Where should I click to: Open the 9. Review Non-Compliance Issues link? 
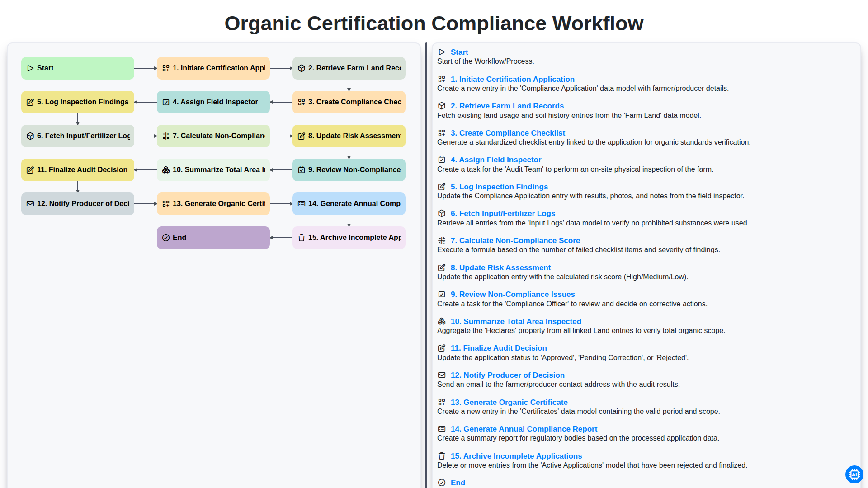tap(513, 294)
